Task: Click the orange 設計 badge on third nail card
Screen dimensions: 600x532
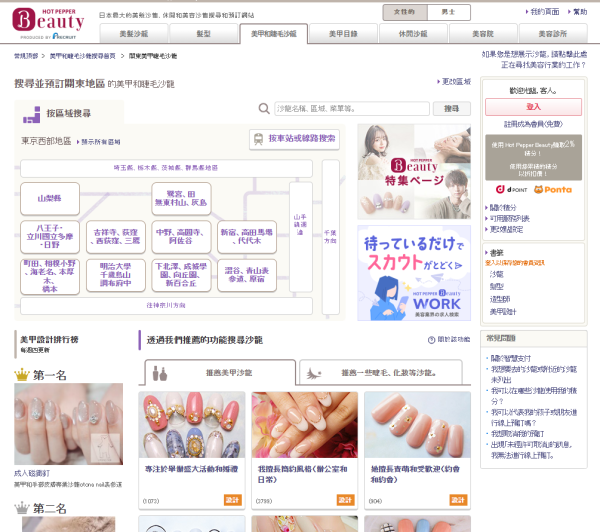Action: point(458,500)
